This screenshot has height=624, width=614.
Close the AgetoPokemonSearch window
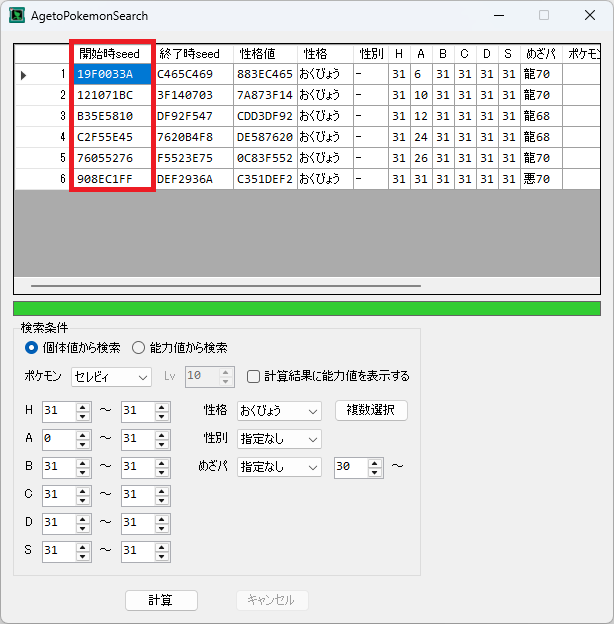(590, 16)
